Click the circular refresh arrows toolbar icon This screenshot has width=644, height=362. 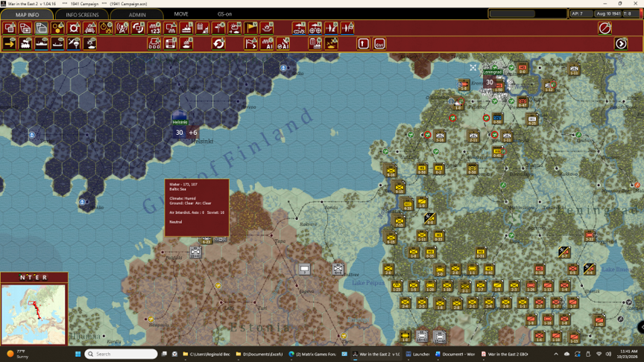(218, 43)
